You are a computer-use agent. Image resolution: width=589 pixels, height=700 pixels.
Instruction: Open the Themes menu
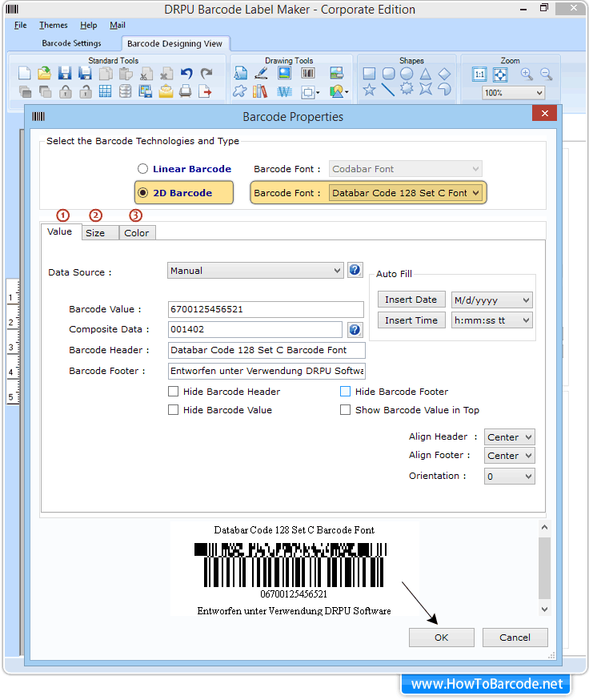click(54, 26)
